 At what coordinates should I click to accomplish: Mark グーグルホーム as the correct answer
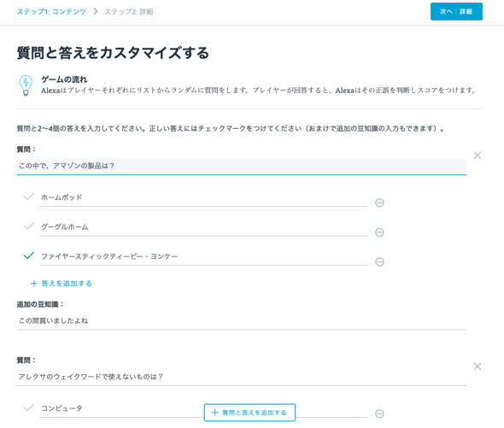pos(29,226)
